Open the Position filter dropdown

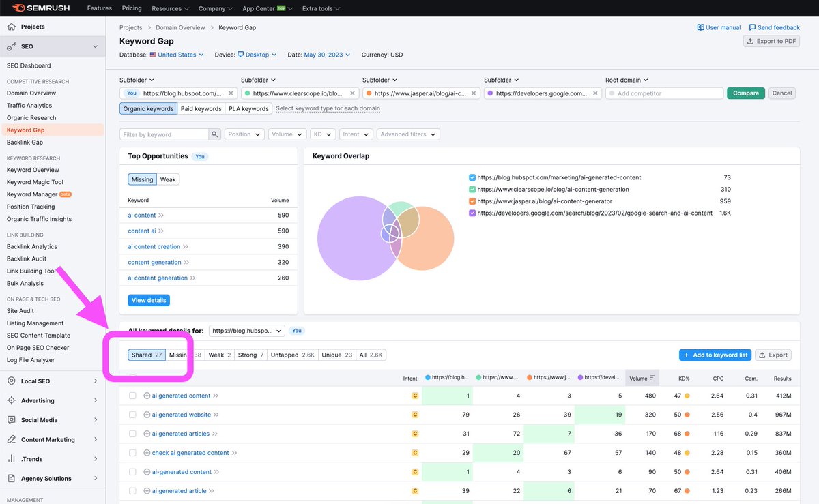tap(244, 134)
